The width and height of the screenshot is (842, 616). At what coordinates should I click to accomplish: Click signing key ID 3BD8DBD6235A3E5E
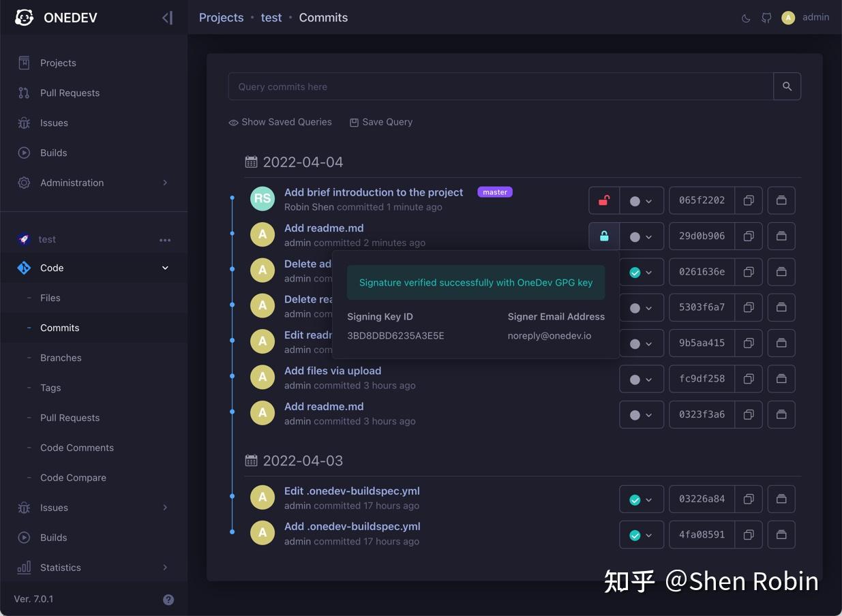click(x=395, y=336)
